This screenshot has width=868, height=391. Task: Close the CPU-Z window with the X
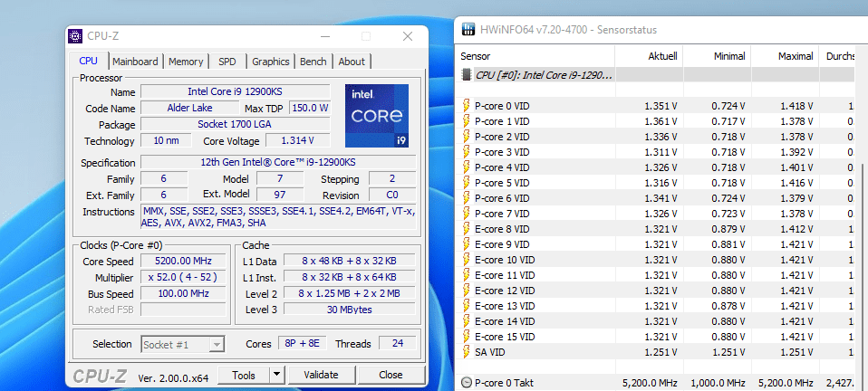tap(408, 36)
